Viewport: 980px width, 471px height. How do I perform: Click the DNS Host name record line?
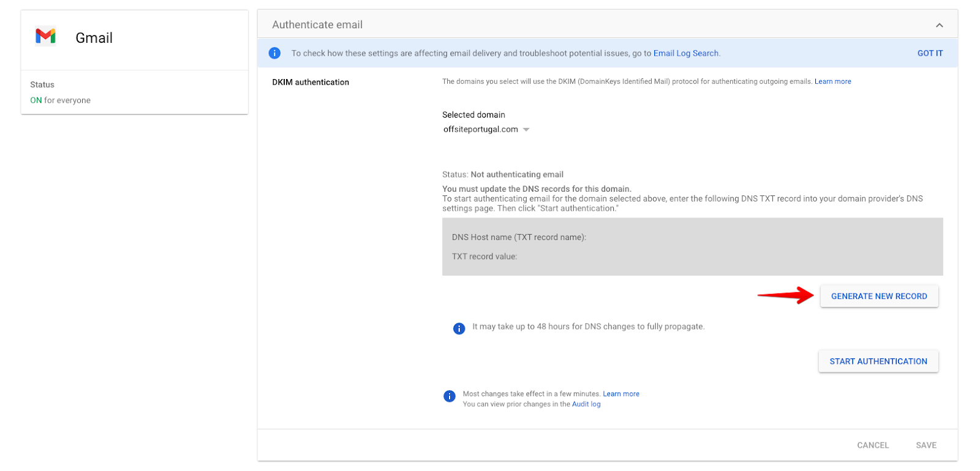click(519, 237)
